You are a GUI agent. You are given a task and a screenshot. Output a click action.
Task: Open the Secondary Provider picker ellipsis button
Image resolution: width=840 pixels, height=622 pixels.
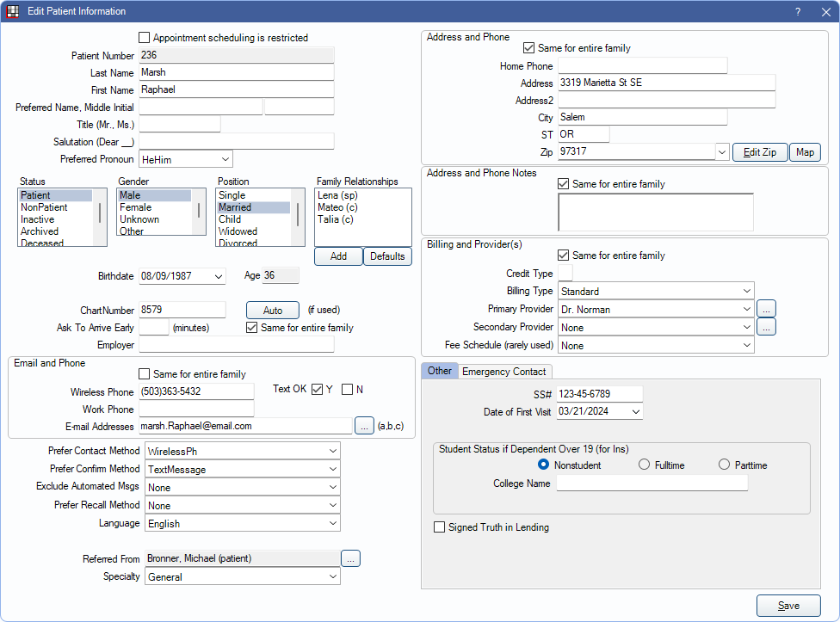click(x=766, y=327)
